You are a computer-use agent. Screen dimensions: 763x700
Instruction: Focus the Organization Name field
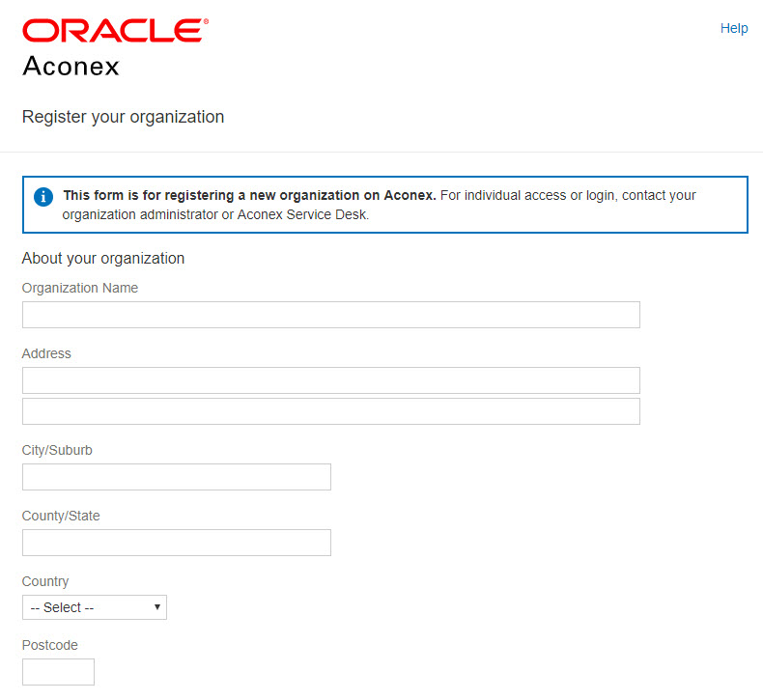[330, 315]
